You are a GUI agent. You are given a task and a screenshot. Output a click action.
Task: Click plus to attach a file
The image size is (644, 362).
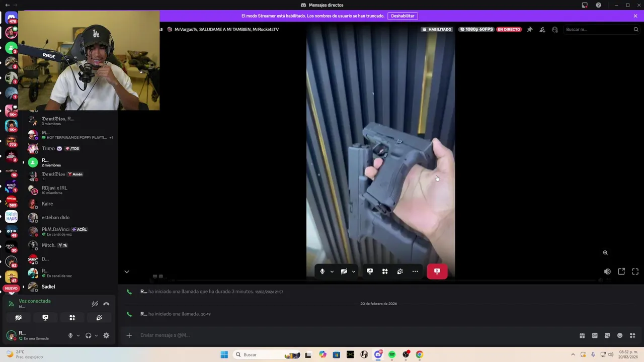129,335
